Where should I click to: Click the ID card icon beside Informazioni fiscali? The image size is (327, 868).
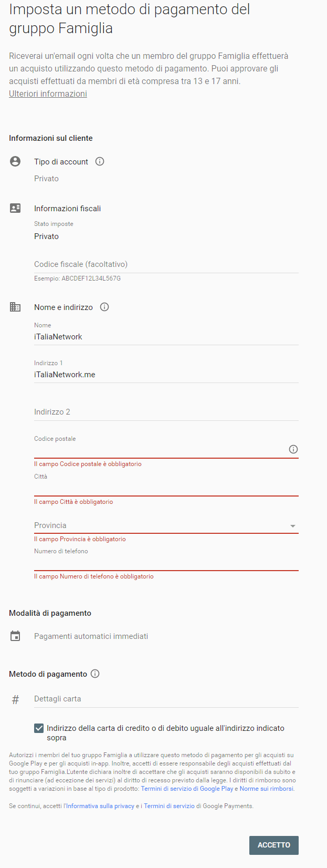coord(15,208)
